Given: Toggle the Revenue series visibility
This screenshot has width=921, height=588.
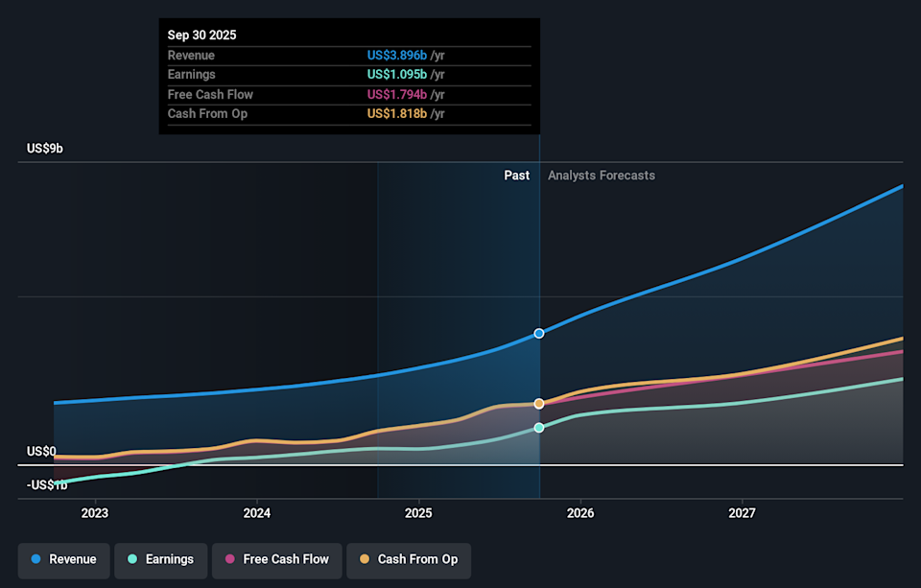Looking at the screenshot, I should pos(63,559).
